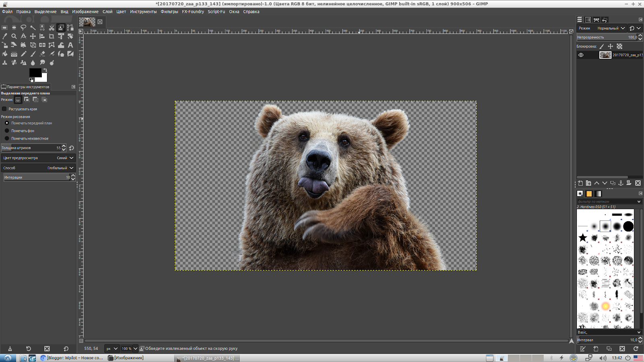Open Blogger Wpilot taskbar window
This screenshot has height=362, width=644.
(x=72, y=358)
